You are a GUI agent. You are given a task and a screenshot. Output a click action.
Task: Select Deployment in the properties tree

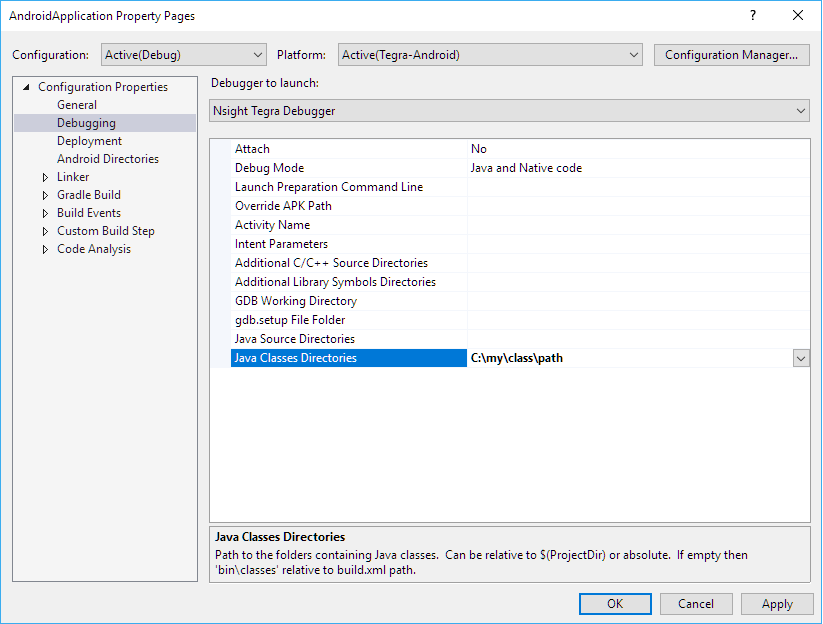pyautogui.click(x=89, y=141)
